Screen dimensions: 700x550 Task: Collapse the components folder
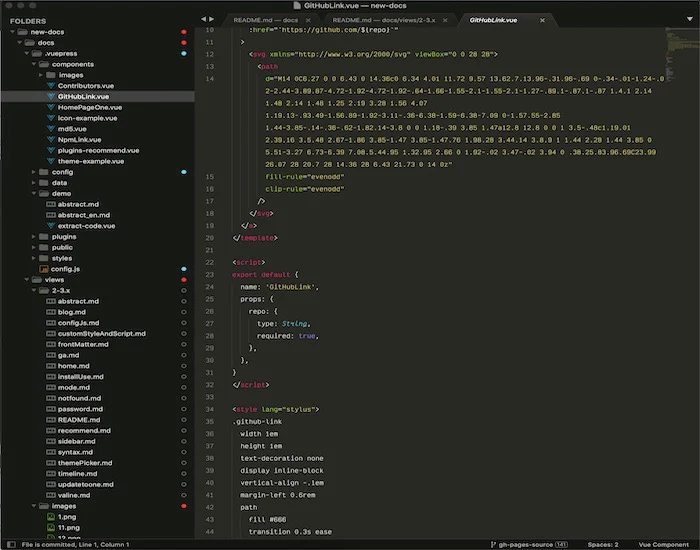pyautogui.click(x=34, y=64)
